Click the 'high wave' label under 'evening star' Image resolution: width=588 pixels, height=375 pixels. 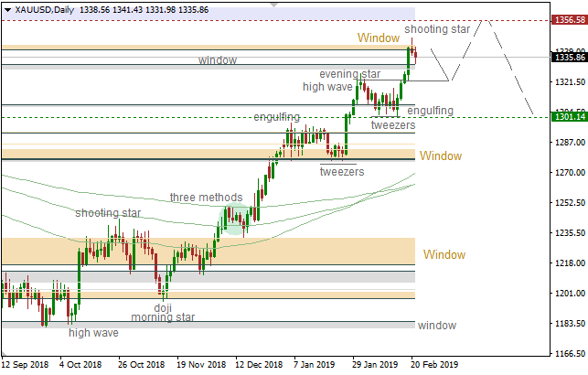pos(328,87)
